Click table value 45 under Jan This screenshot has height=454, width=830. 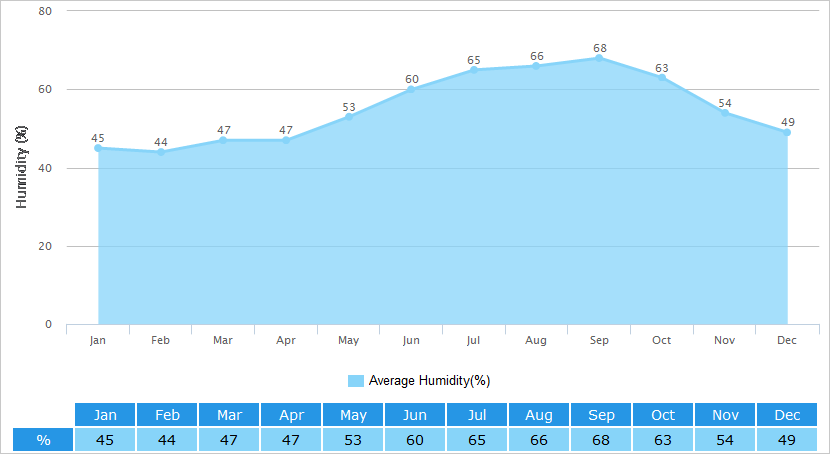point(105,440)
